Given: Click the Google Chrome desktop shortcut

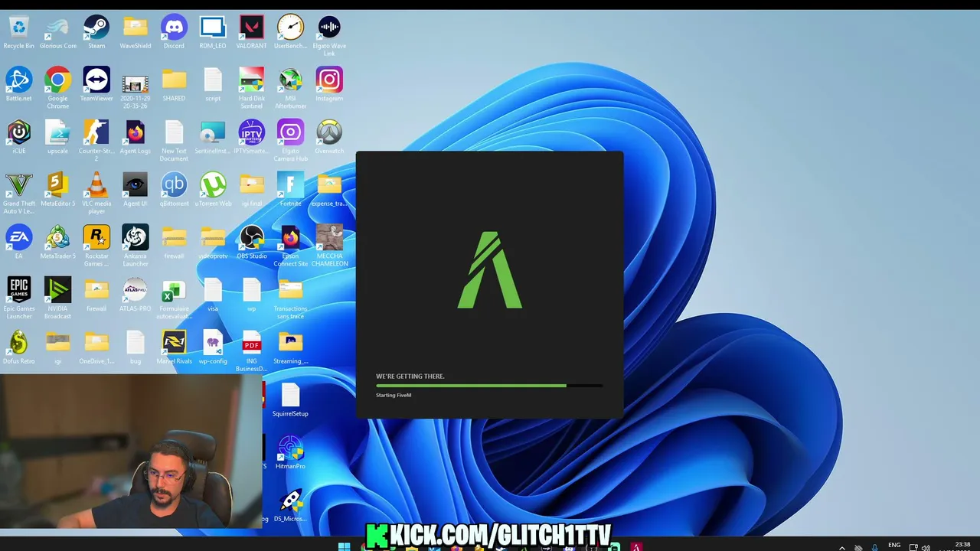Looking at the screenshot, I should pos(57,80).
